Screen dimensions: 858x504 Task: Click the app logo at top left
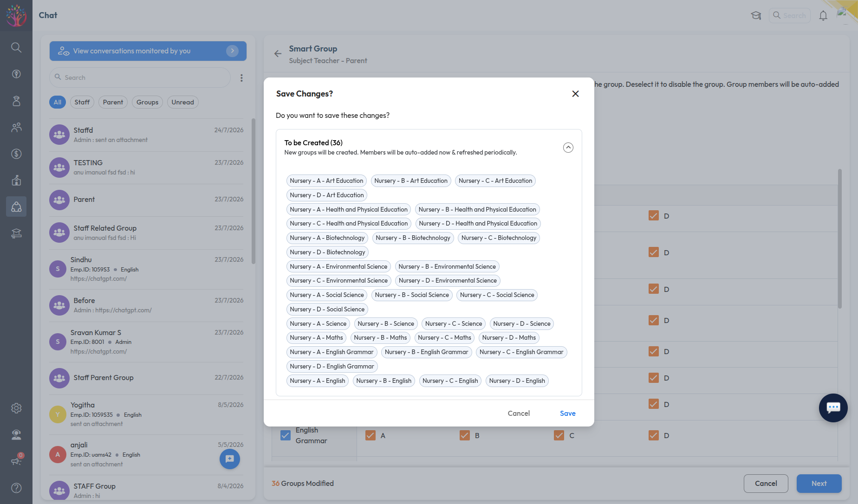point(16,15)
